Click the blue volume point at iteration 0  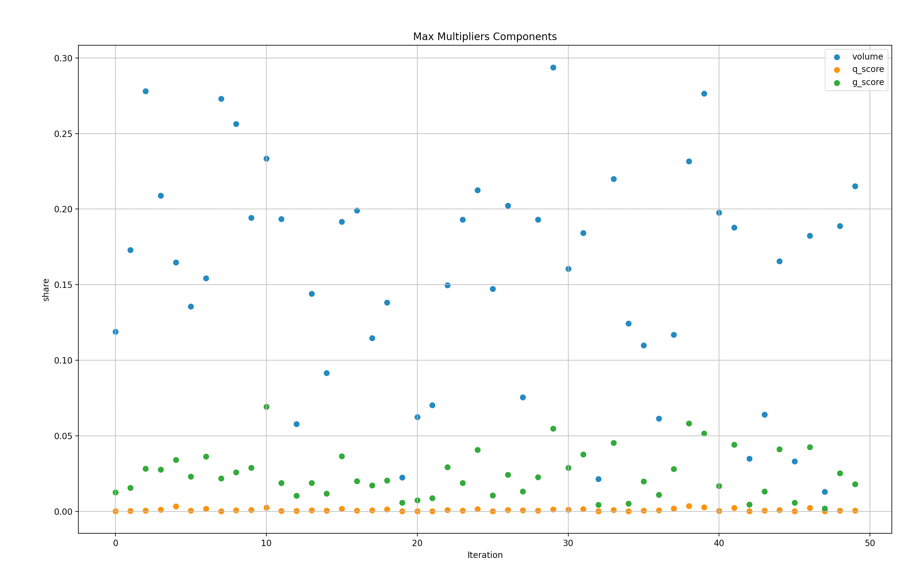coord(115,332)
